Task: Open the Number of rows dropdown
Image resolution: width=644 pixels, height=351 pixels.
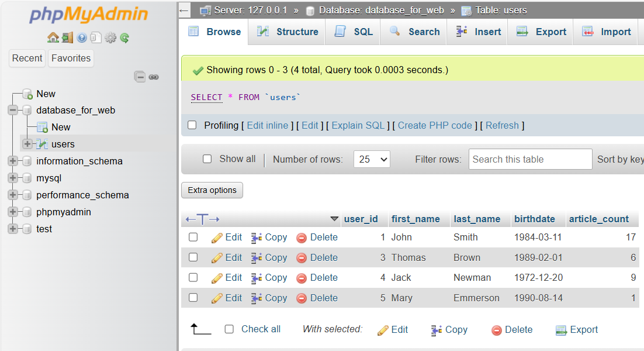Action: (372, 159)
